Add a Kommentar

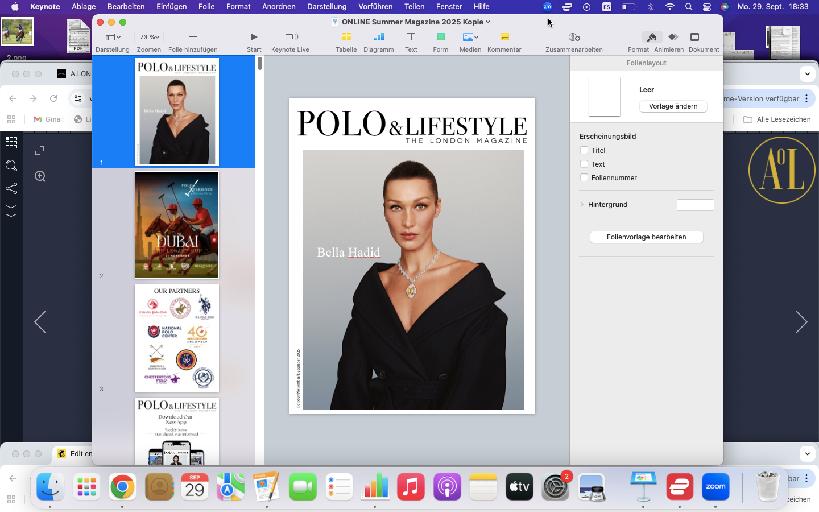(504, 37)
